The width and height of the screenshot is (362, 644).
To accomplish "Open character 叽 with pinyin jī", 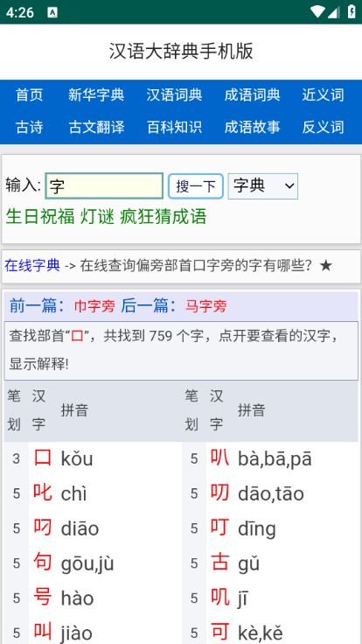I will click(x=220, y=598).
